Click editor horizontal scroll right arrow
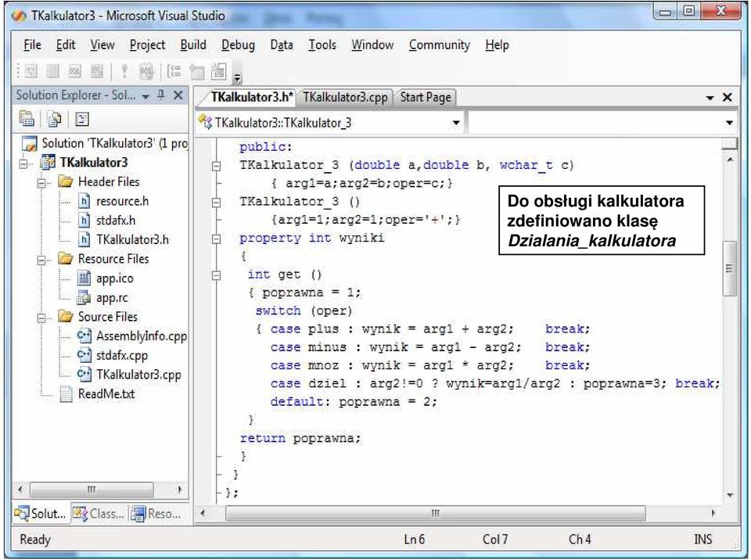This screenshot has height=560, width=751. [713, 513]
